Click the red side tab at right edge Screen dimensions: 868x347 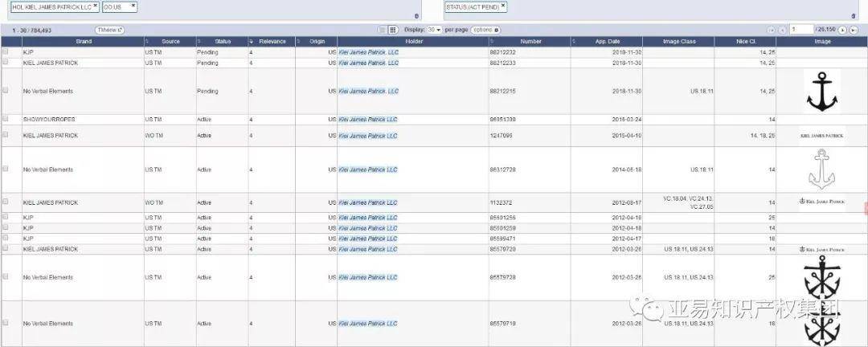(x=866, y=207)
